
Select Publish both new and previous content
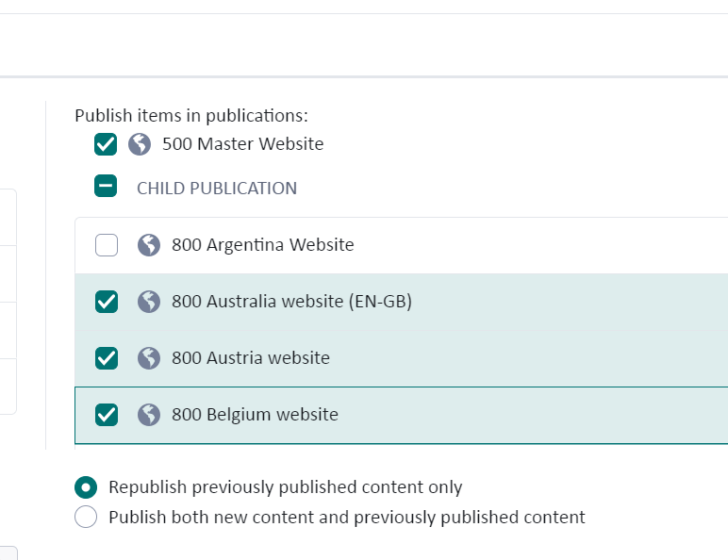click(86, 517)
